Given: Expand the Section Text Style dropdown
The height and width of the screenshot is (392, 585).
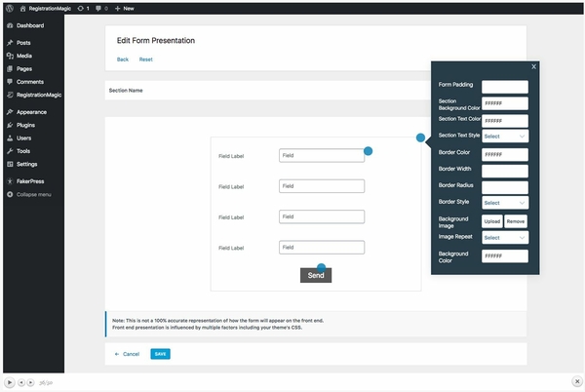Looking at the screenshot, I should [x=504, y=137].
